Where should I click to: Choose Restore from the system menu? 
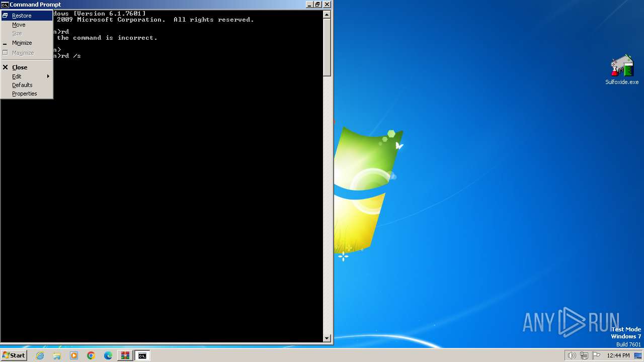pos(27,16)
